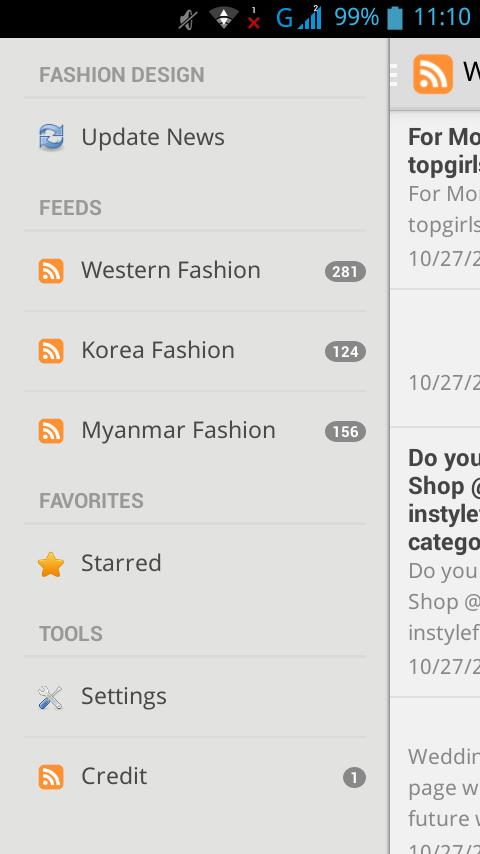
Task: Tap the 281 unread badge on Western Fashion
Action: pyautogui.click(x=345, y=271)
